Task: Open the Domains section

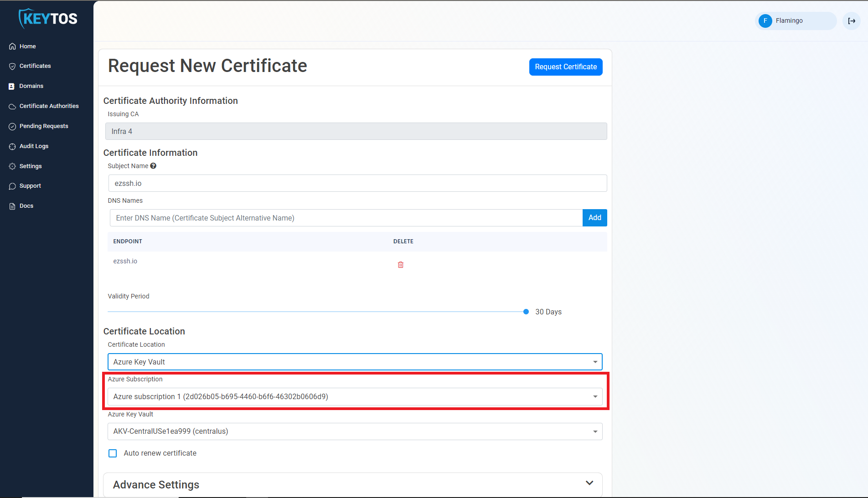Action: tap(31, 86)
